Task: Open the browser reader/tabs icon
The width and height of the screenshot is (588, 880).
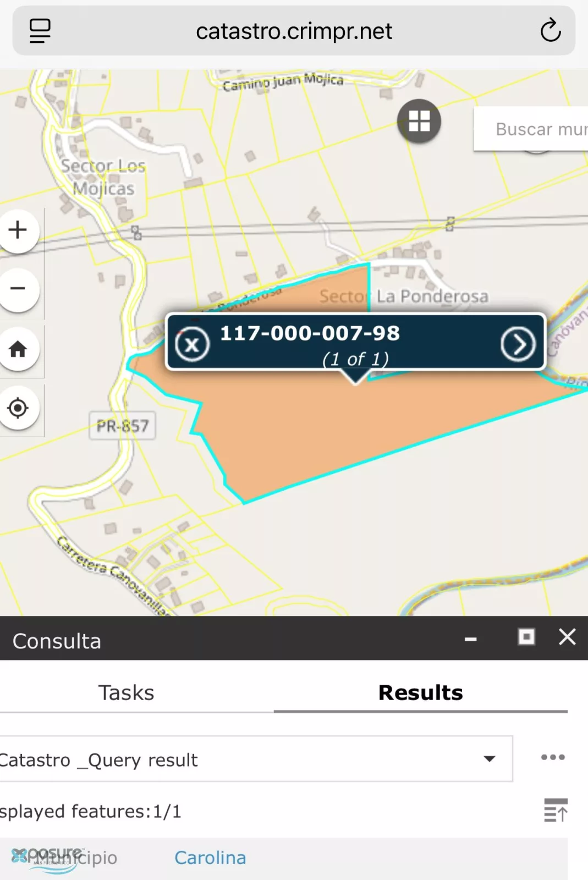Action: (x=40, y=31)
